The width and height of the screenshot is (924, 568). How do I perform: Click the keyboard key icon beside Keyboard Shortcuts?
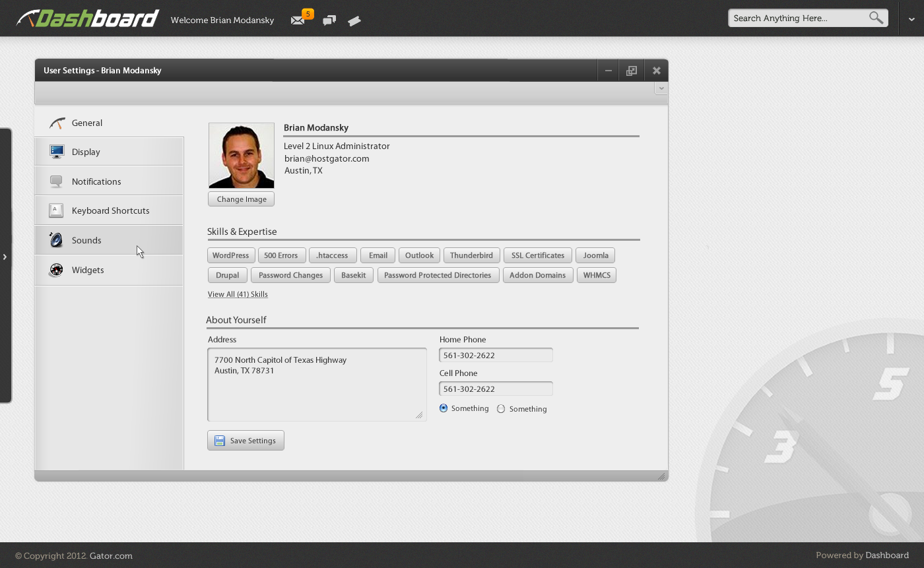pyautogui.click(x=56, y=210)
